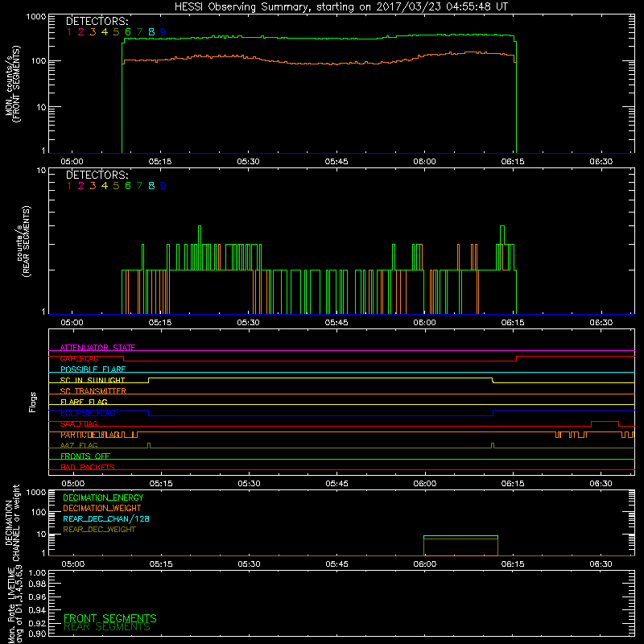Click 06:15 tick under the decimation plot
The image size is (644, 644).
[513, 564]
